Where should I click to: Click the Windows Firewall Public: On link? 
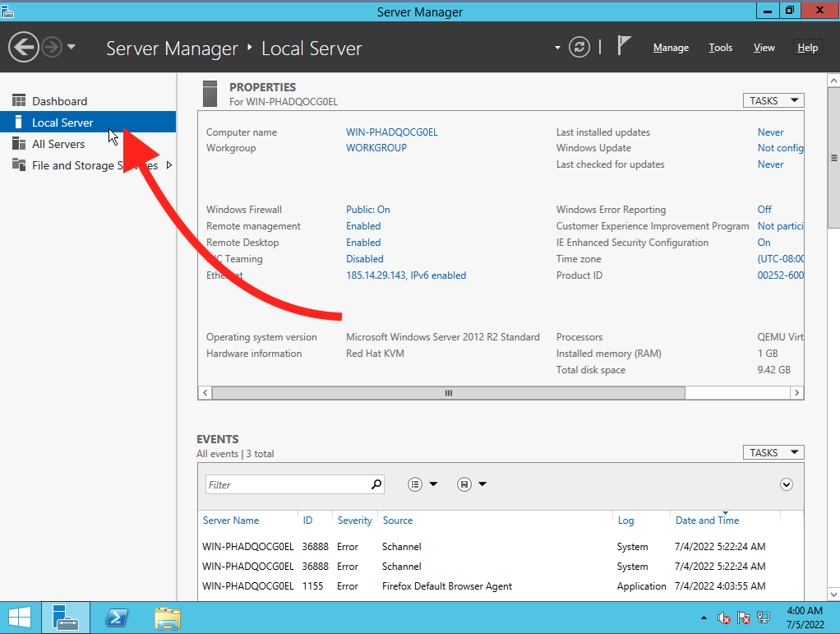coord(368,210)
